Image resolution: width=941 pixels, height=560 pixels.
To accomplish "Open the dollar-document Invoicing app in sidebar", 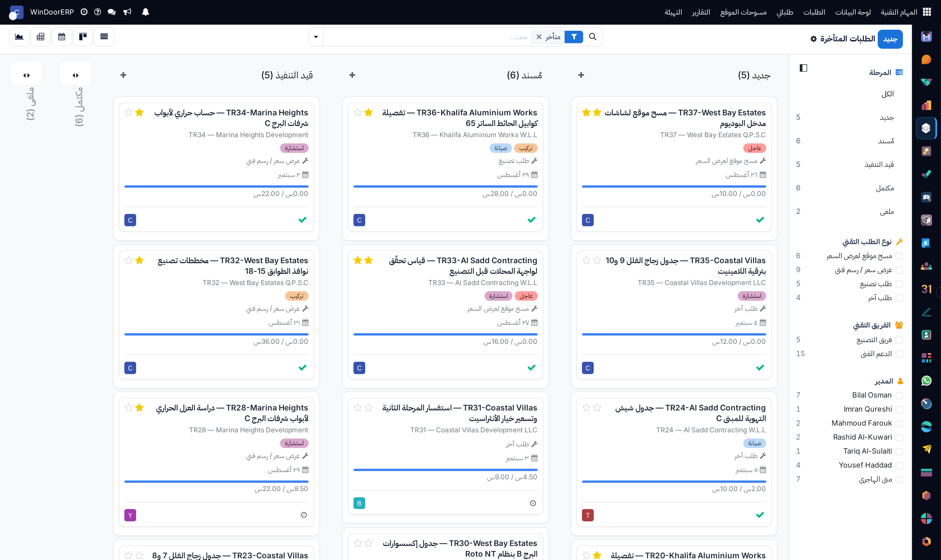I will point(926,243).
